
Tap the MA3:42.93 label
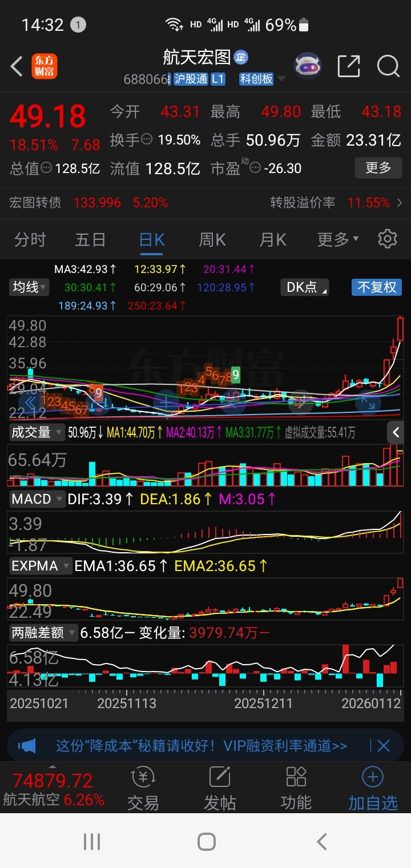pyautogui.click(x=85, y=268)
